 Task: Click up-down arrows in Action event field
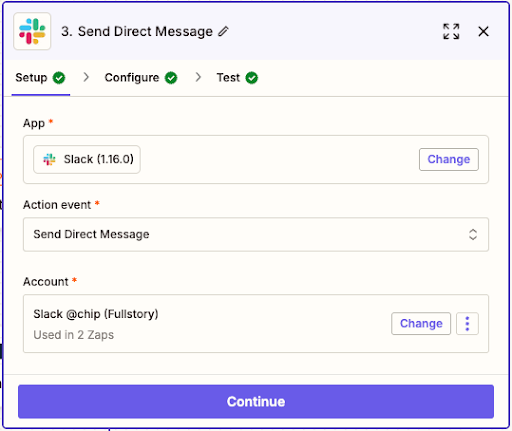(473, 234)
